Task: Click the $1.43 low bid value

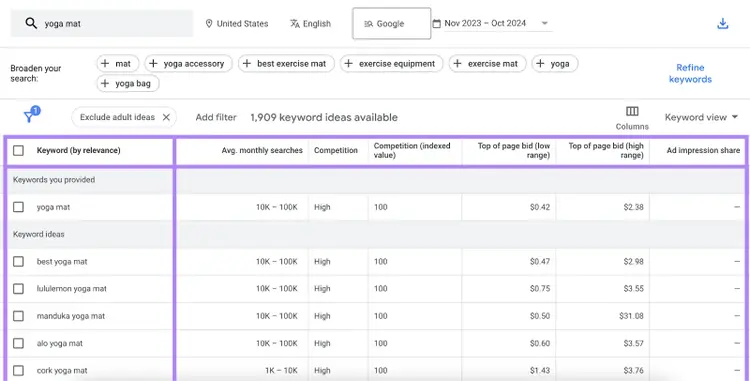Action: click(x=540, y=370)
